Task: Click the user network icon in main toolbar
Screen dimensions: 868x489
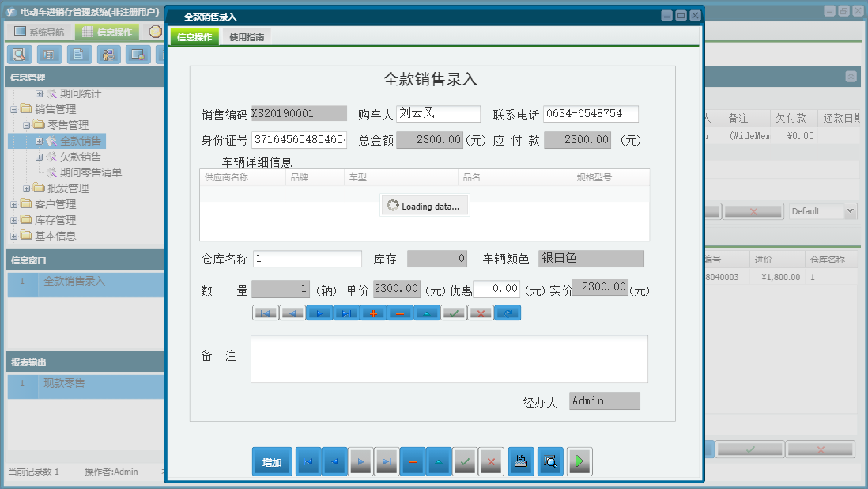Action: point(108,55)
